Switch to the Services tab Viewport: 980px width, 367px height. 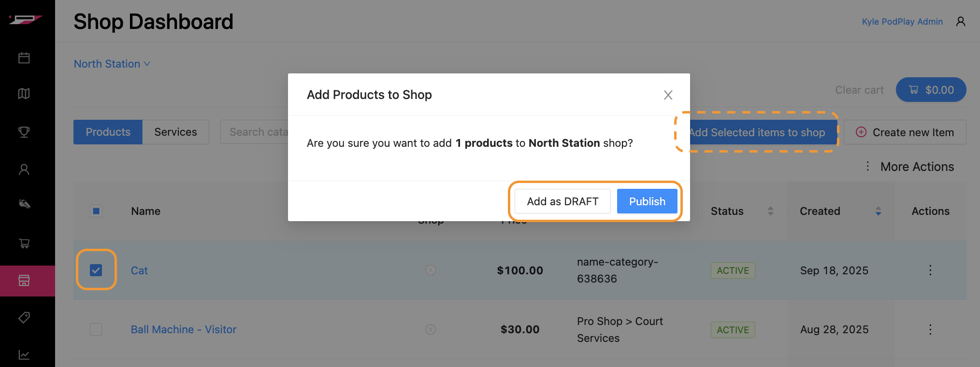pos(175,132)
